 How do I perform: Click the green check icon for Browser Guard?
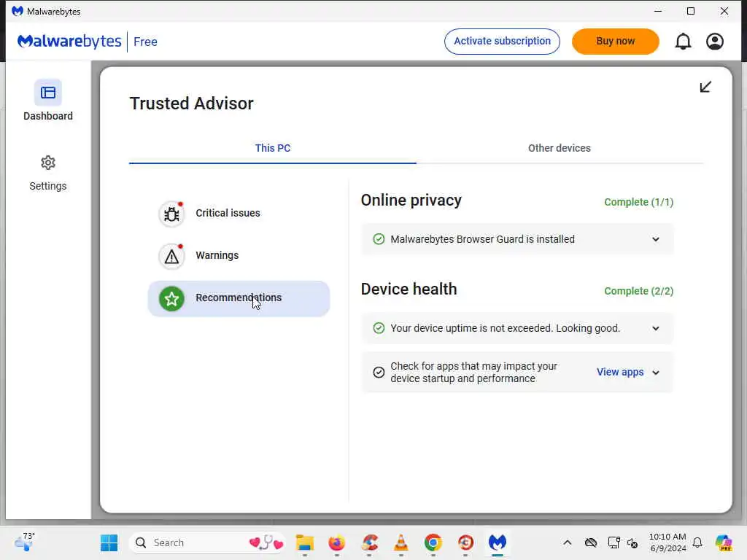(x=379, y=239)
